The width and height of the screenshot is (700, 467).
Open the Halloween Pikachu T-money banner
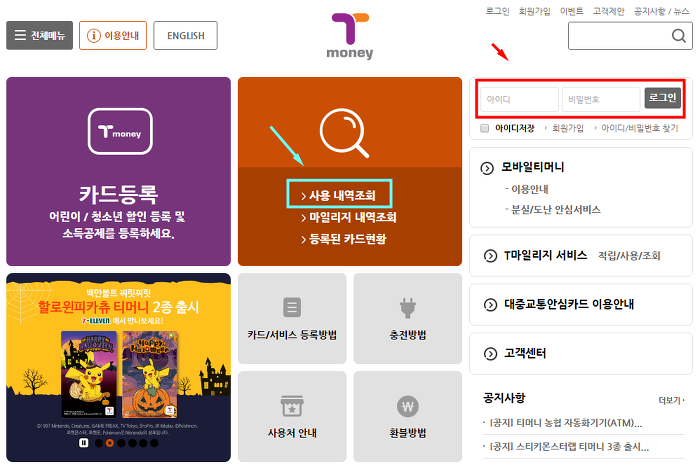click(118, 367)
